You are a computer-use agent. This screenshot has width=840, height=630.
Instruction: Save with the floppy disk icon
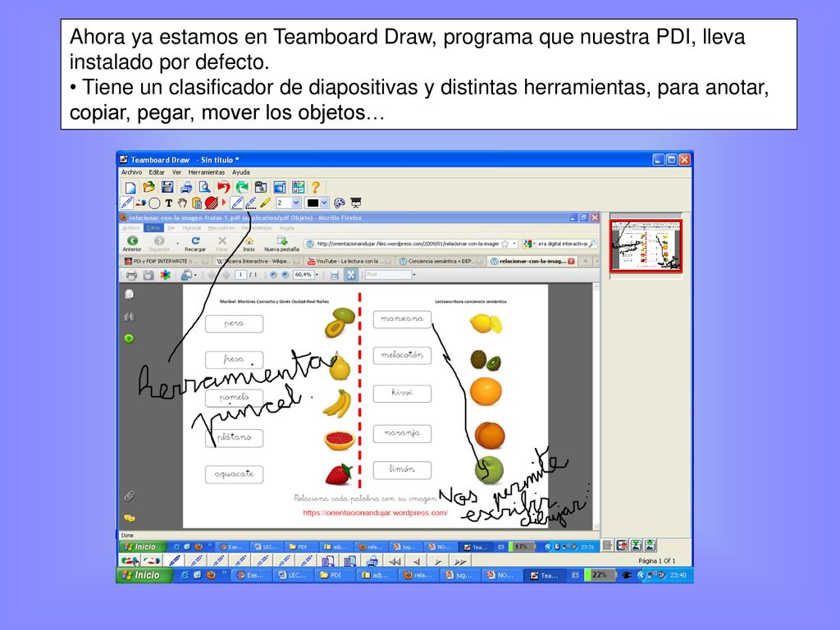coord(167,187)
